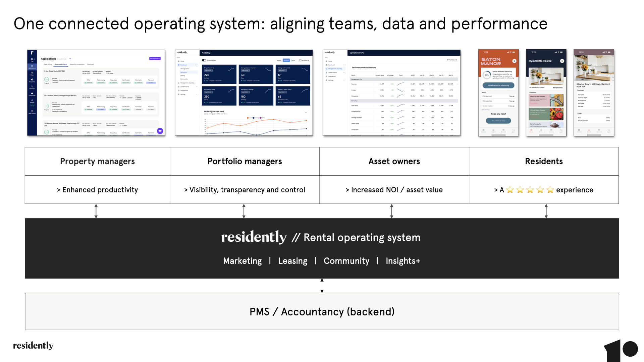The height and width of the screenshot is (362, 644).
Task: Click the 25% referencing progress ring
Action: [x=487, y=75]
